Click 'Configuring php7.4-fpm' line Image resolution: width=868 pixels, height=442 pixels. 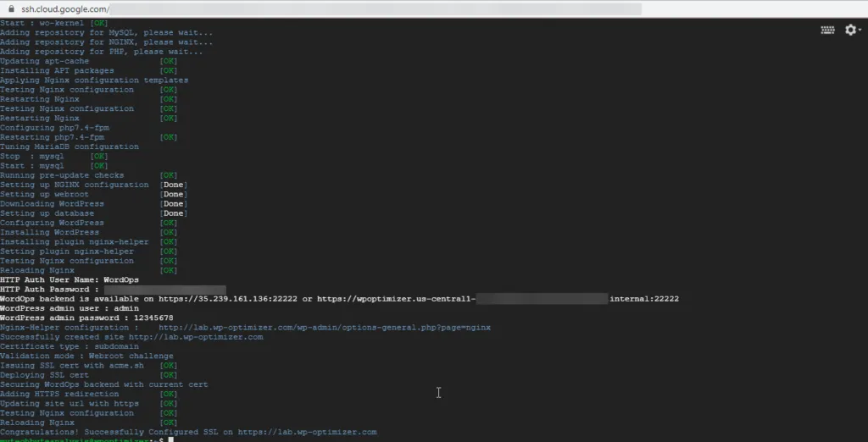coord(54,128)
